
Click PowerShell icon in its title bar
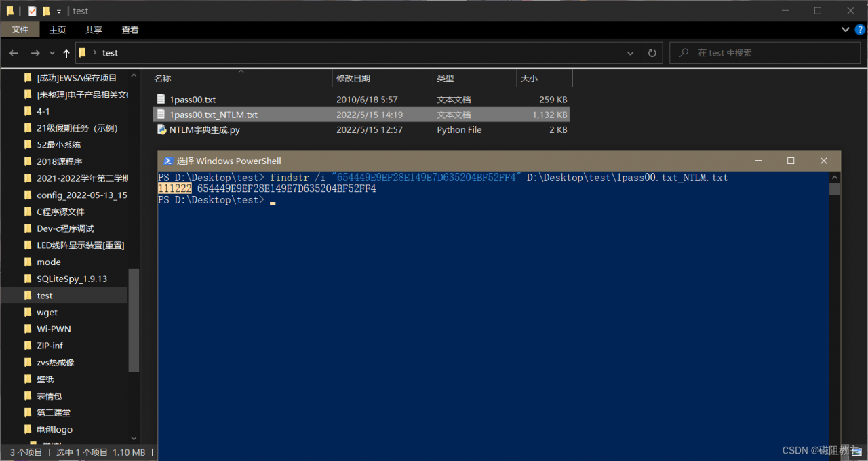point(168,161)
